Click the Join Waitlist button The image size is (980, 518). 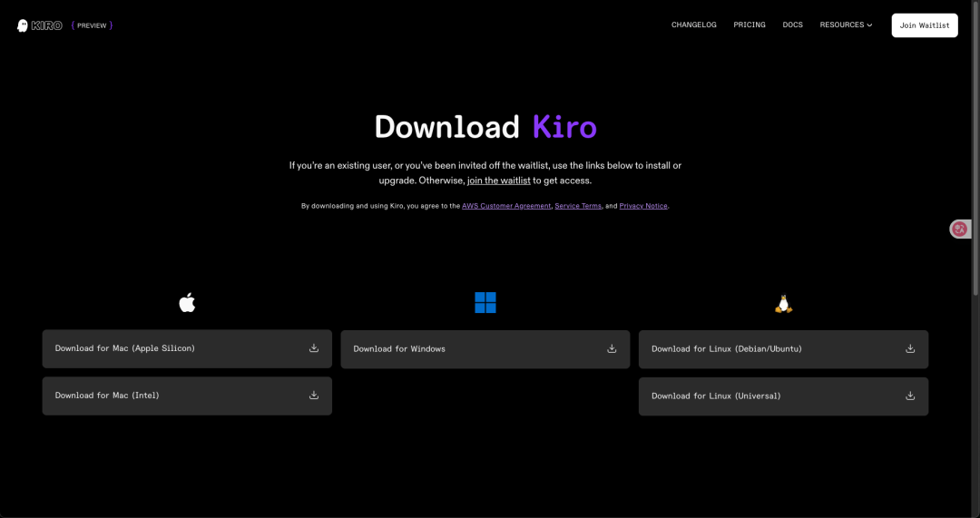click(925, 25)
